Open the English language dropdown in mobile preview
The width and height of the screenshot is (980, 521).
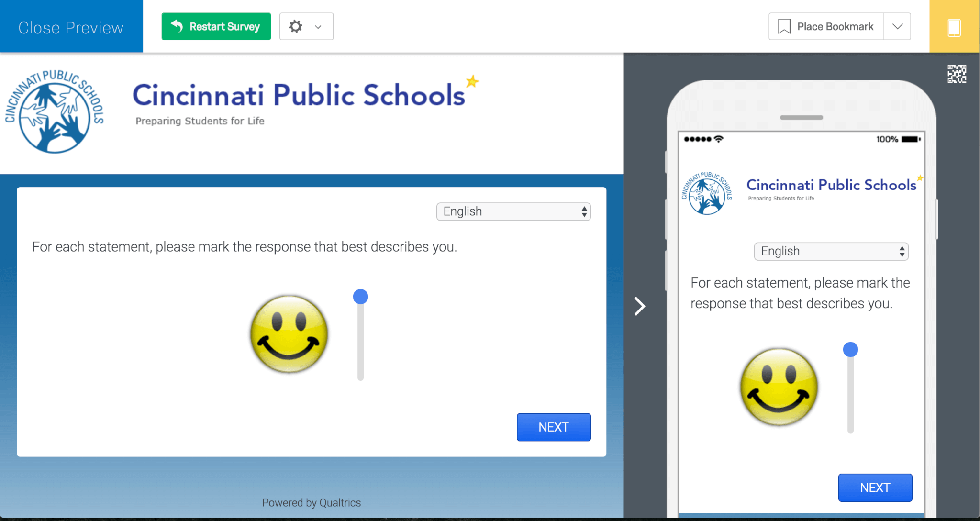pyautogui.click(x=831, y=251)
